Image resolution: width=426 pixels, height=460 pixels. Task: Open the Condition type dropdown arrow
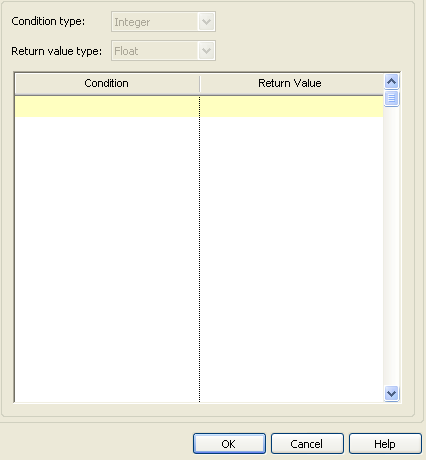(206, 22)
